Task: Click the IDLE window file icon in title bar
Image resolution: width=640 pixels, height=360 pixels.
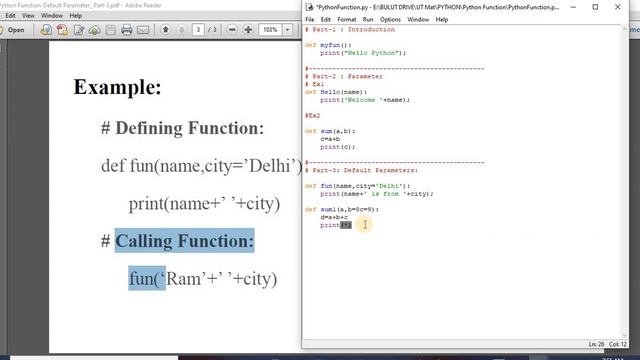Action: click(x=309, y=7)
